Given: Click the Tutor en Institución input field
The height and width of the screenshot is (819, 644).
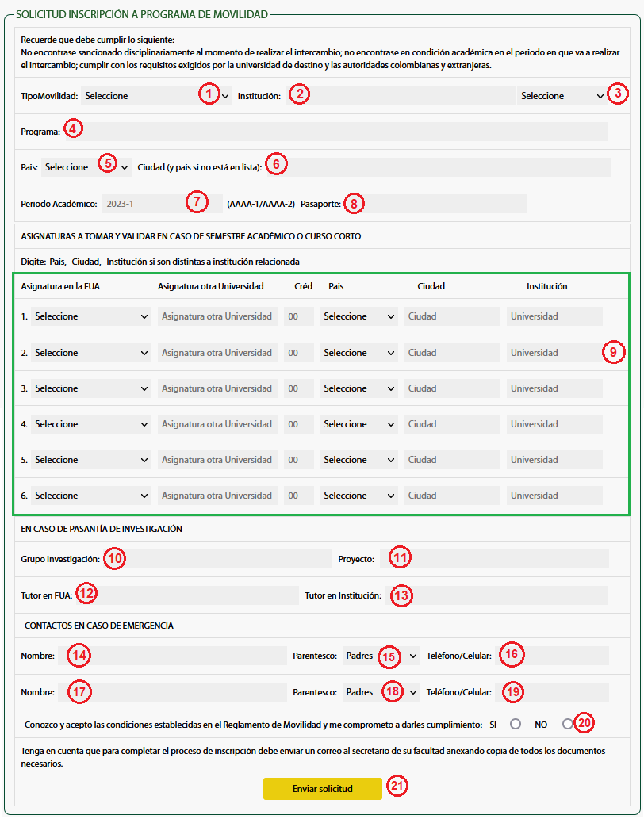Looking at the screenshot, I should 496,595.
